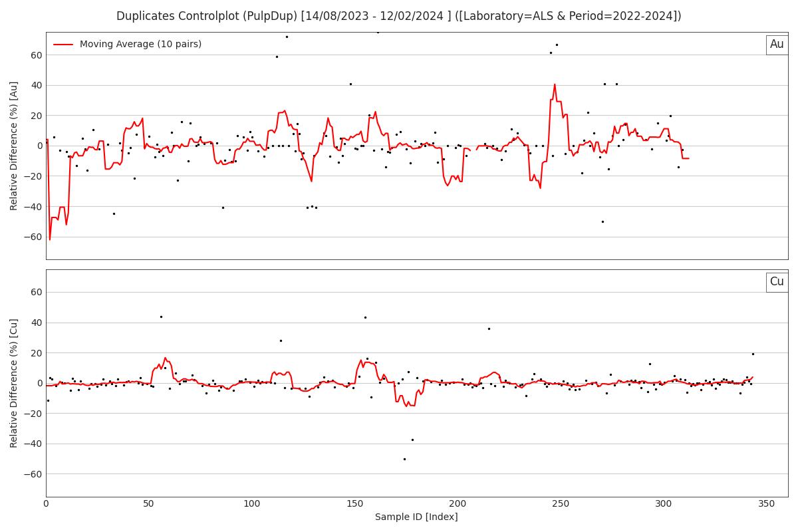The width and height of the screenshot is (798, 532).
Task: Select the Au element label box
Action: coord(777,45)
